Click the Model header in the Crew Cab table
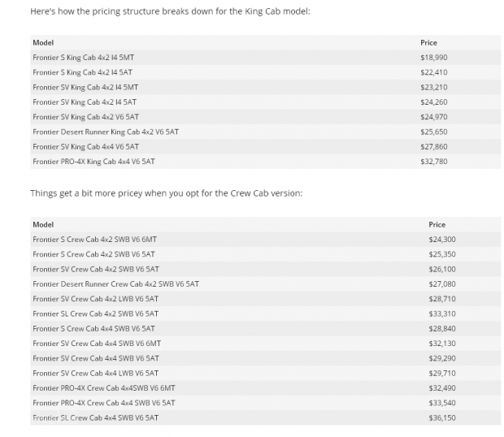 point(42,224)
